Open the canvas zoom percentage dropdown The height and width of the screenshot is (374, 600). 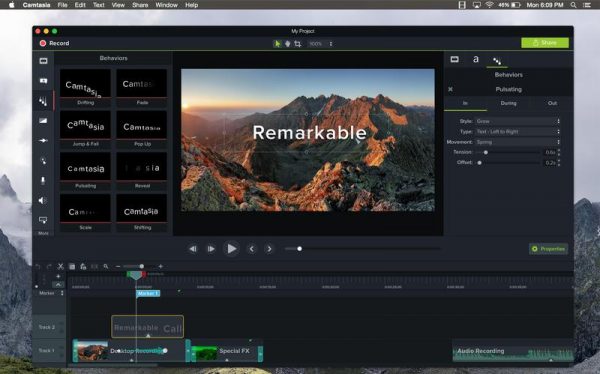tap(321, 44)
